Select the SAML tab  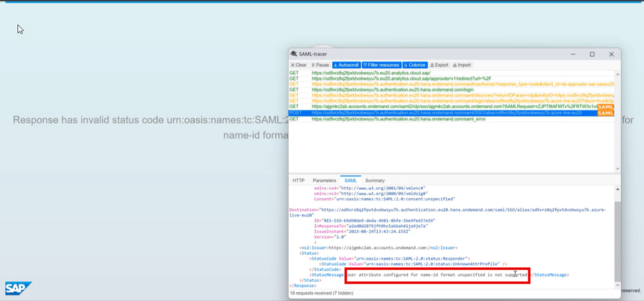click(351, 181)
